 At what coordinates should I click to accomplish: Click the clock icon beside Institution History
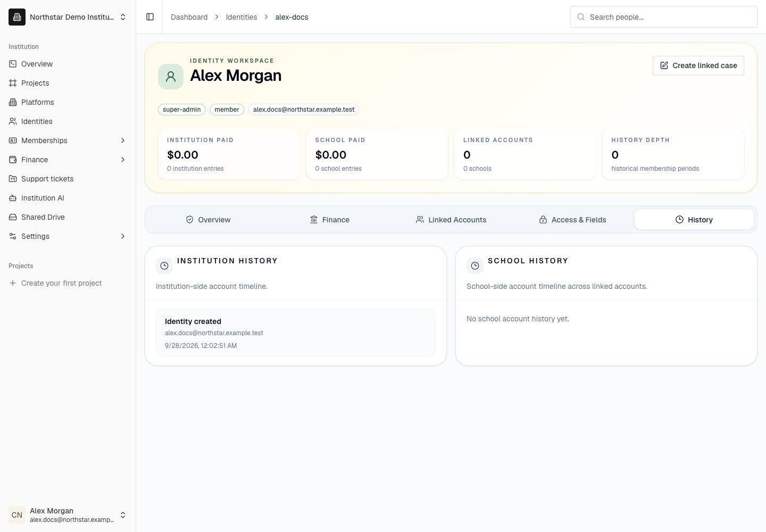pyautogui.click(x=164, y=265)
